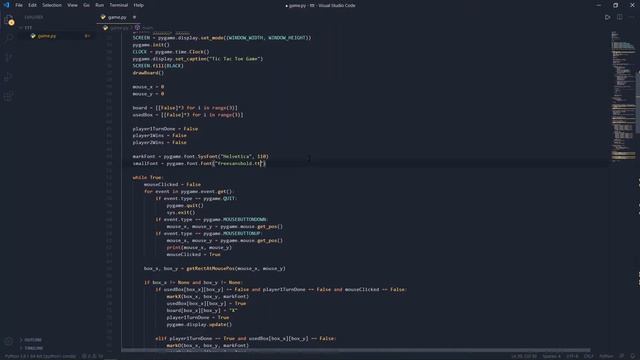Select the Python interpreter in the status bar

(x=40, y=356)
